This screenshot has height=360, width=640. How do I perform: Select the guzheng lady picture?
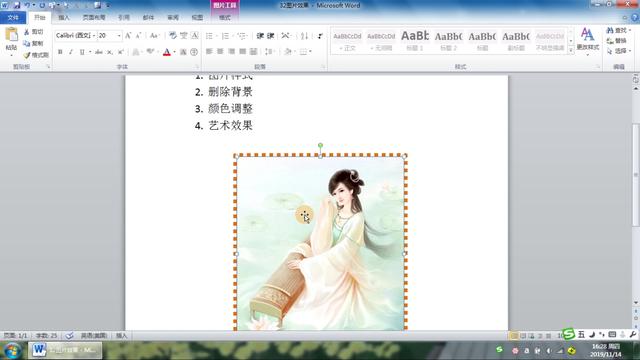pyautogui.click(x=320, y=243)
